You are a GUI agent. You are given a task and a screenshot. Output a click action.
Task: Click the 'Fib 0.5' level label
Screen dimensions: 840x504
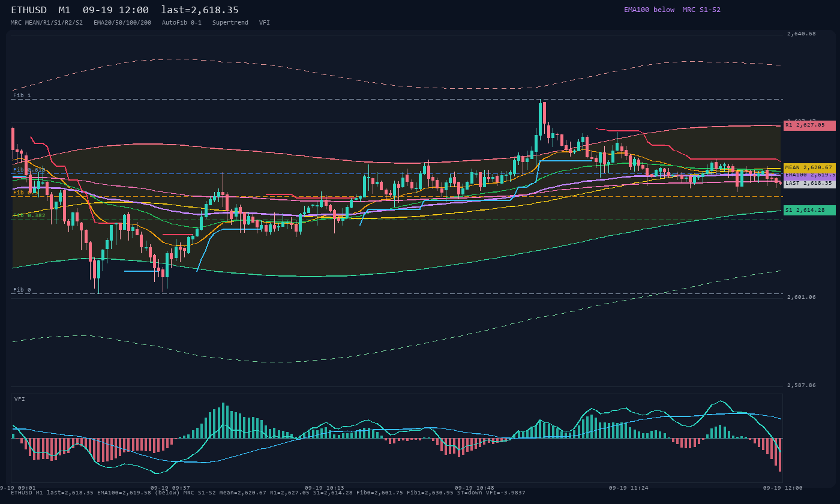tap(26, 193)
